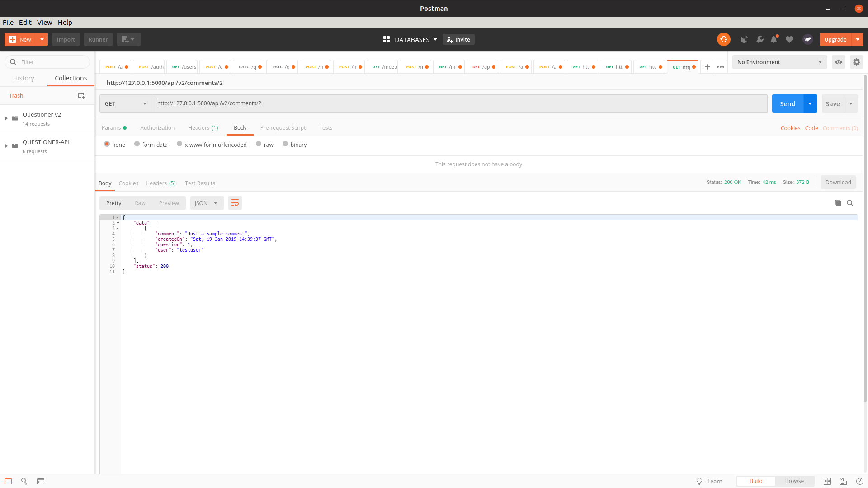Expand the No Environment dropdown
The width and height of the screenshot is (868, 488).
click(x=779, y=62)
